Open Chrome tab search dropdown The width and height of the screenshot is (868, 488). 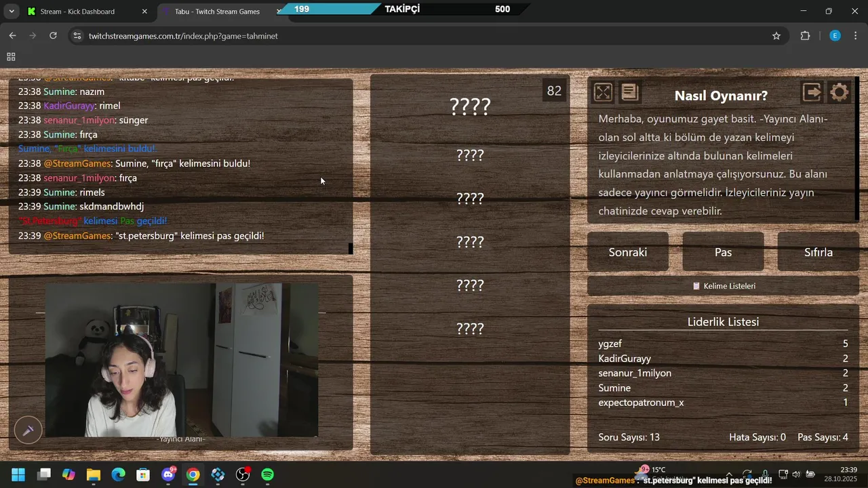[12, 12]
